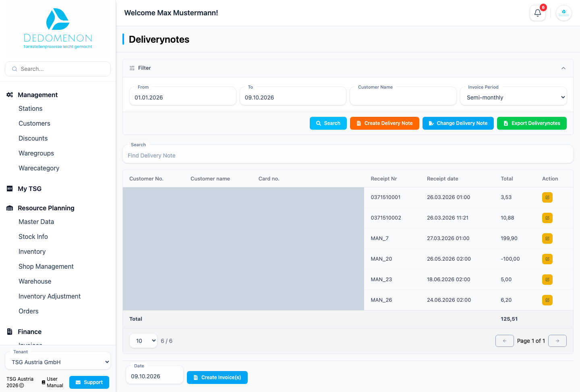Screen dimensions: 580x392
Task: Open the notifications bell
Action: (x=537, y=13)
